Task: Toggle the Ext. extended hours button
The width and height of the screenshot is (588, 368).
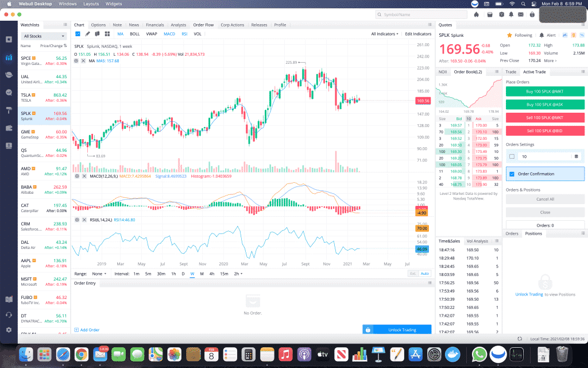Action: point(413,274)
